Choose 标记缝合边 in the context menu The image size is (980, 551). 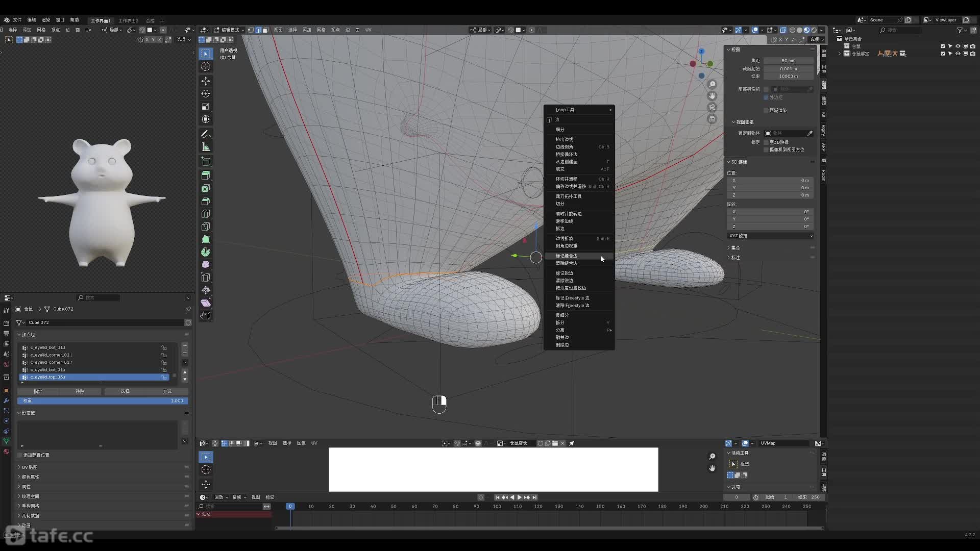(x=567, y=256)
